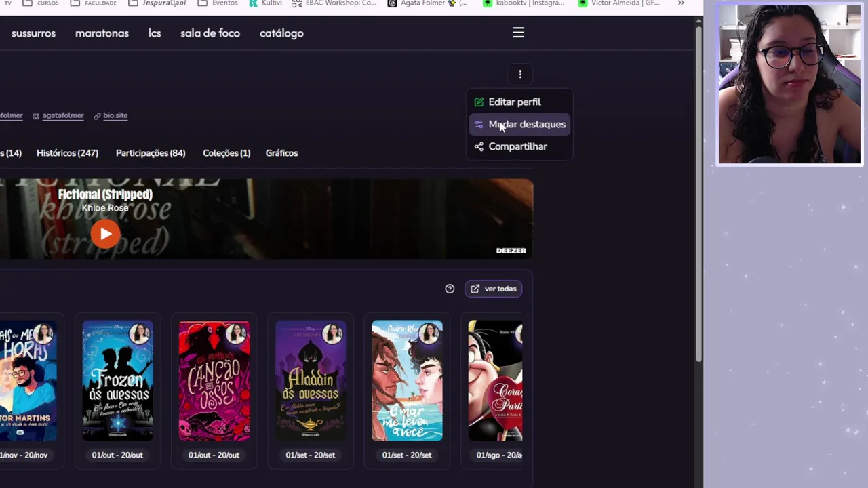
Task: Open help question mark icon
Action: click(x=450, y=289)
